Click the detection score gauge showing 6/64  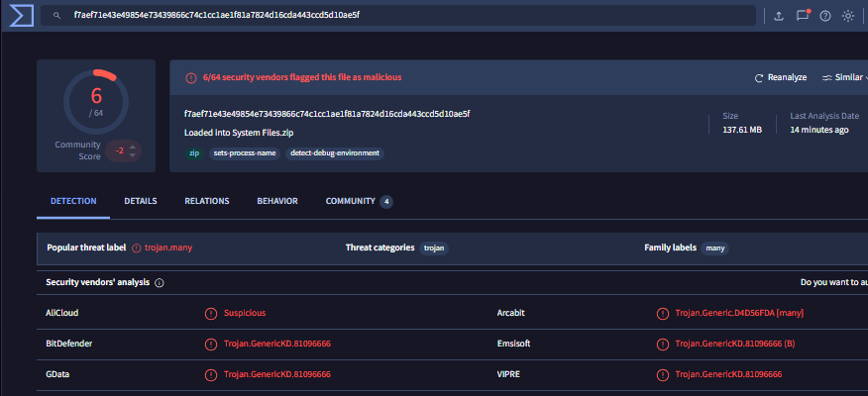click(x=96, y=102)
